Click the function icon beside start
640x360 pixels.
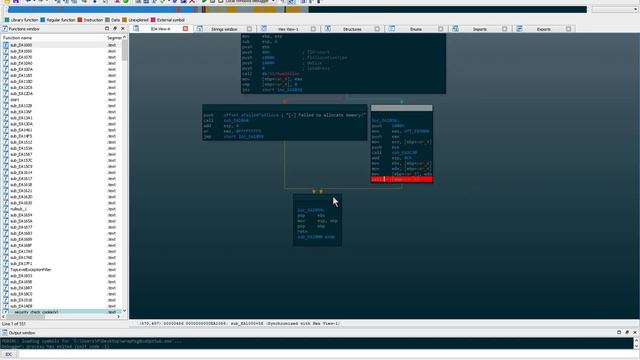6,100
